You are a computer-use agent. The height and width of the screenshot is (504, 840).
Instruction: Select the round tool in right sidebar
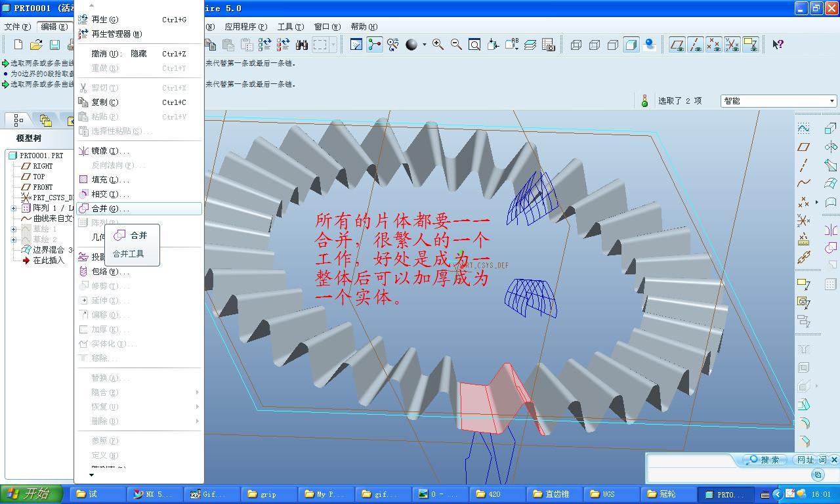coord(803,423)
